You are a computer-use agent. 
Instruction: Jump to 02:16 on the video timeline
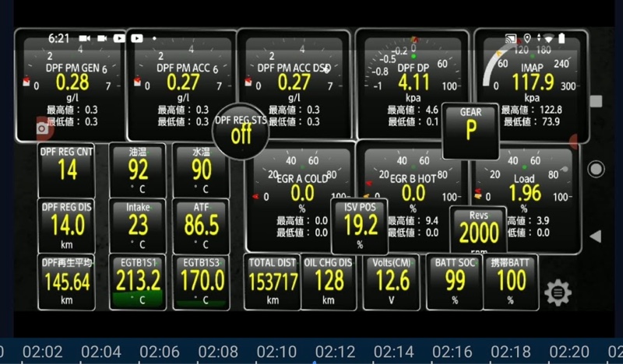tap(452, 352)
